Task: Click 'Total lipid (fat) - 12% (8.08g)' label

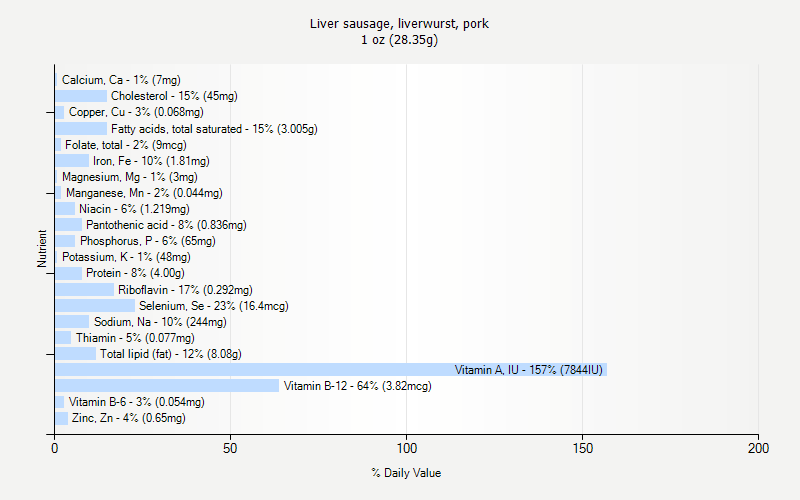Action: pyautogui.click(x=170, y=354)
